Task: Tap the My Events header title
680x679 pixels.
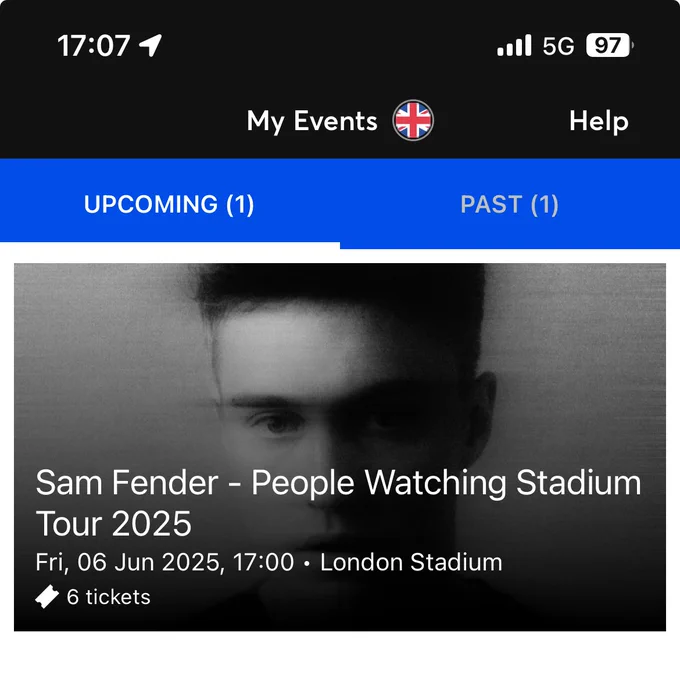Action: point(312,121)
